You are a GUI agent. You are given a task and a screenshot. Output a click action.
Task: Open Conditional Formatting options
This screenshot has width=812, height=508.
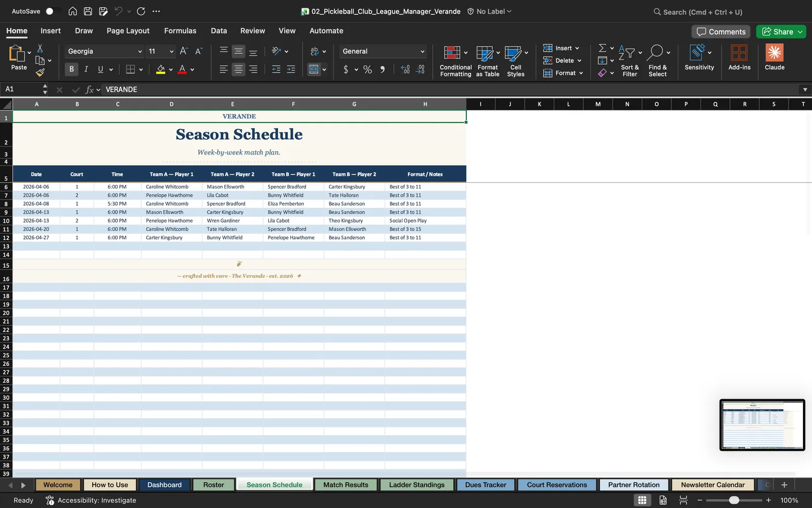[455, 61]
